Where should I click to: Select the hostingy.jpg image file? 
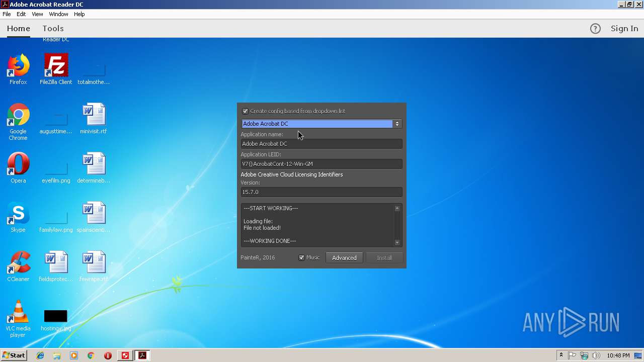pos(56,320)
